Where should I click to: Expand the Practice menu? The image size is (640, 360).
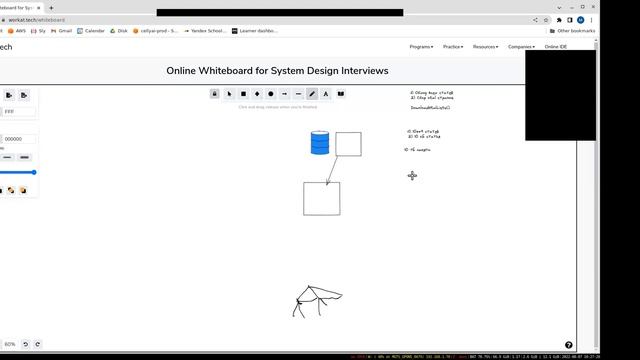(x=453, y=47)
